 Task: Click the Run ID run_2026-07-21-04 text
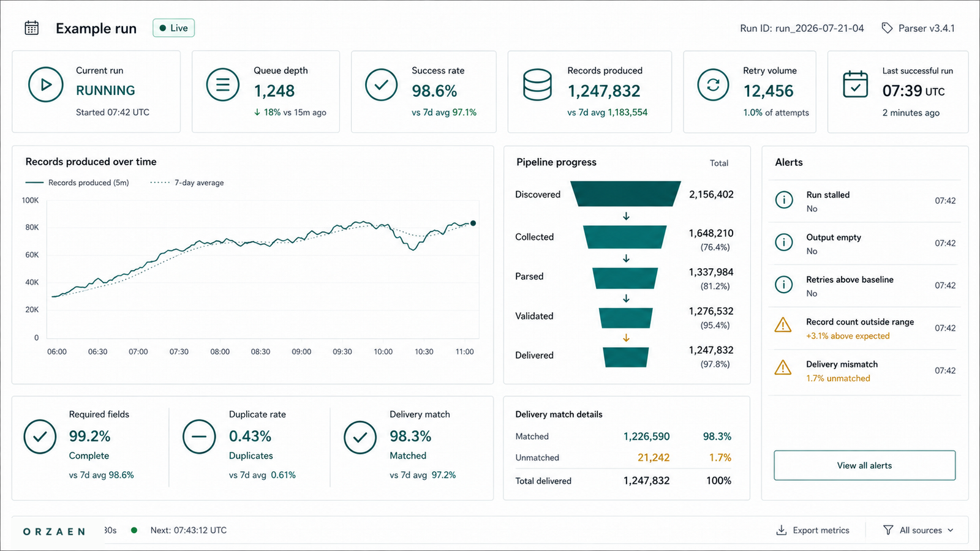tap(802, 28)
